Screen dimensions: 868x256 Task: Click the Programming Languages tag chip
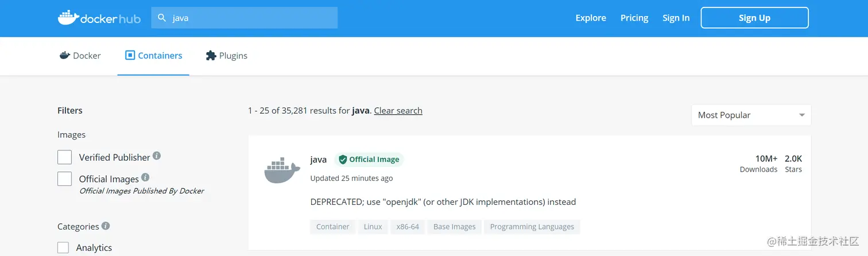coord(532,227)
